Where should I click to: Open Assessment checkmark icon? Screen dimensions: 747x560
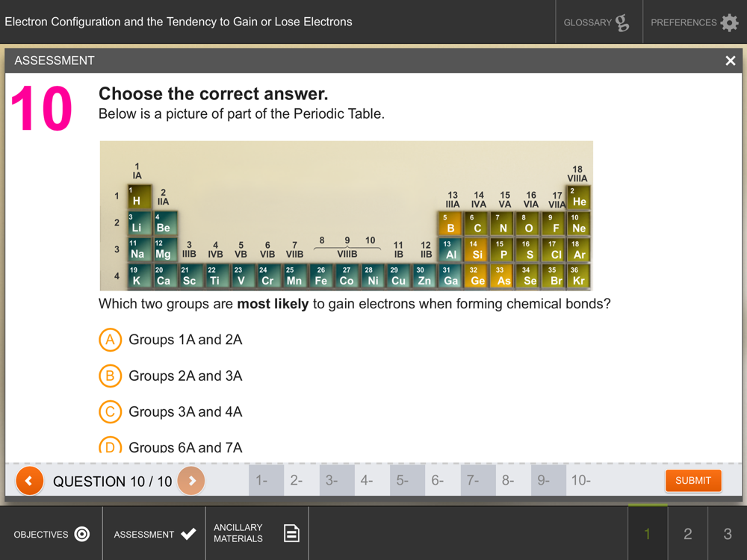tap(188, 534)
